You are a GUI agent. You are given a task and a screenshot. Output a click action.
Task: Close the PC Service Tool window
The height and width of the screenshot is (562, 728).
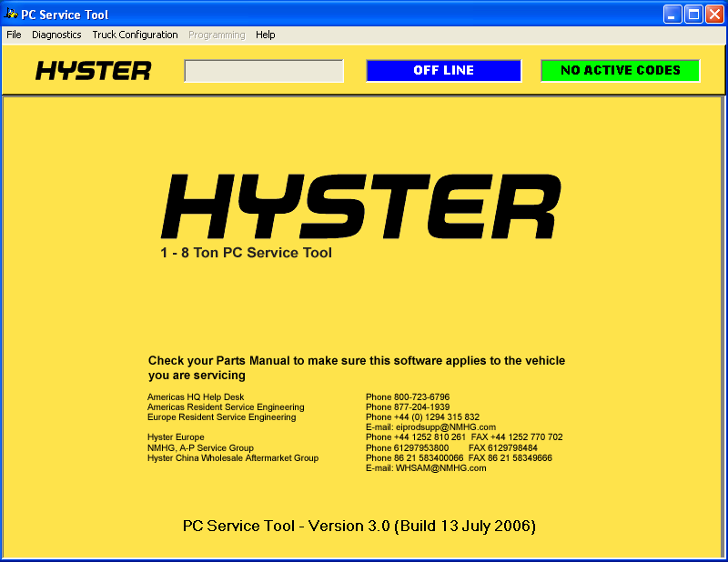[x=714, y=15]
